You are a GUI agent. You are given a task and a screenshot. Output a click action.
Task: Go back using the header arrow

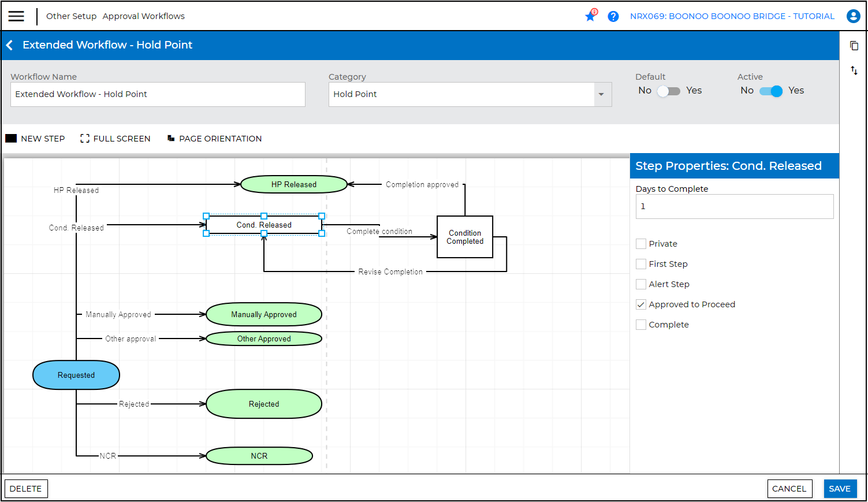(x=10, y=45)
